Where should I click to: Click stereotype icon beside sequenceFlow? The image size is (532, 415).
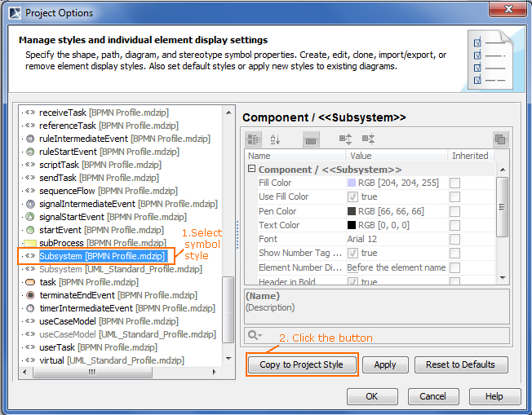(x=30, y=191)
